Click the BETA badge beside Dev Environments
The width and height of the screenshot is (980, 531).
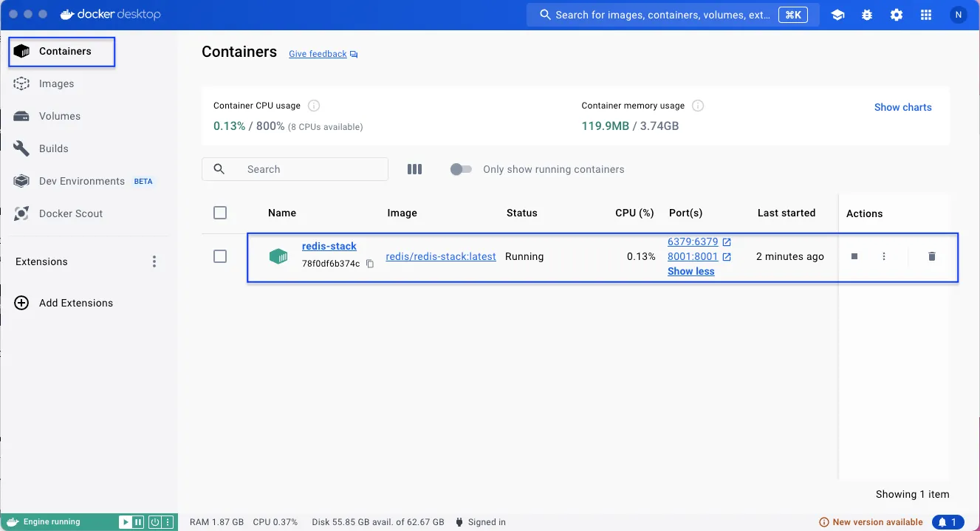(x=143, y=182)
